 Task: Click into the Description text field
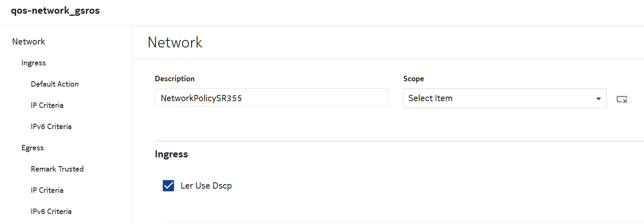click(x=271, y=98)
